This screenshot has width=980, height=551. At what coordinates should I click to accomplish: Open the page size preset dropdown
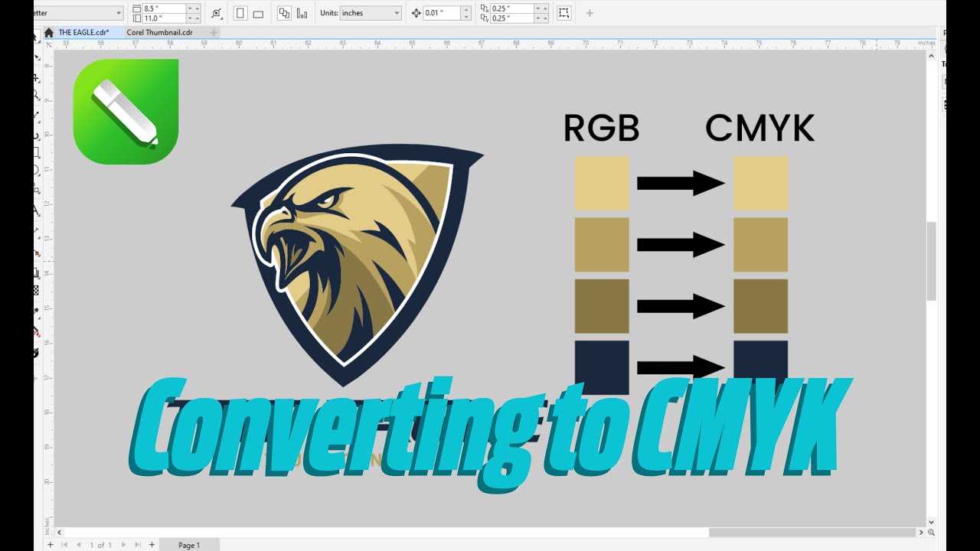[118, 13]
